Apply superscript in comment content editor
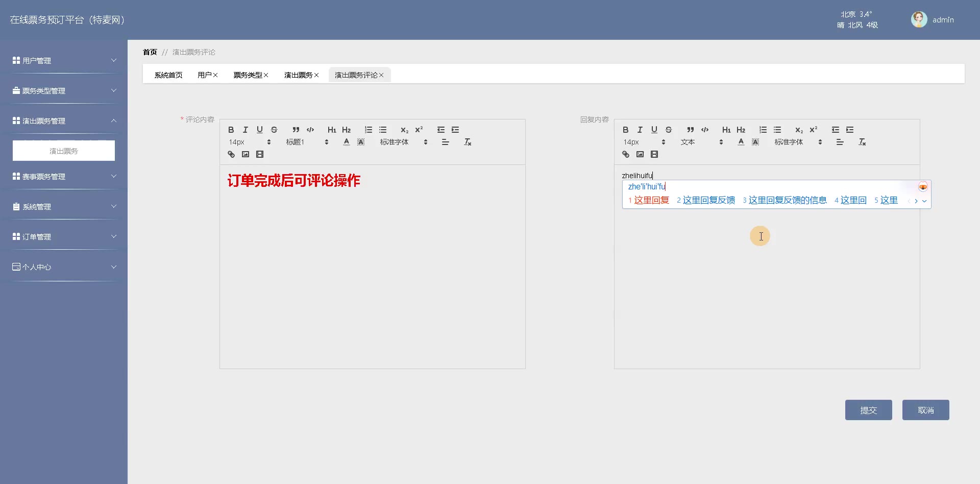Viewport: 980px width, 484px height. (x=419, y=130)
